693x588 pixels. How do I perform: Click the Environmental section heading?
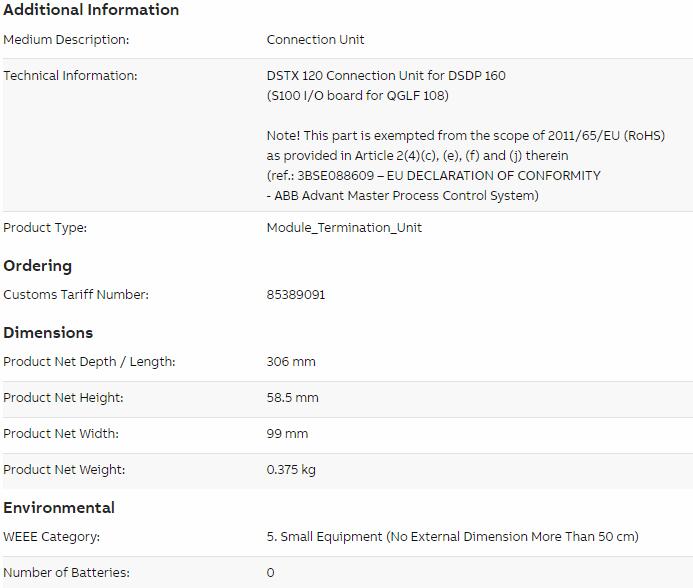pyautogui.click(x=59, y=508)
